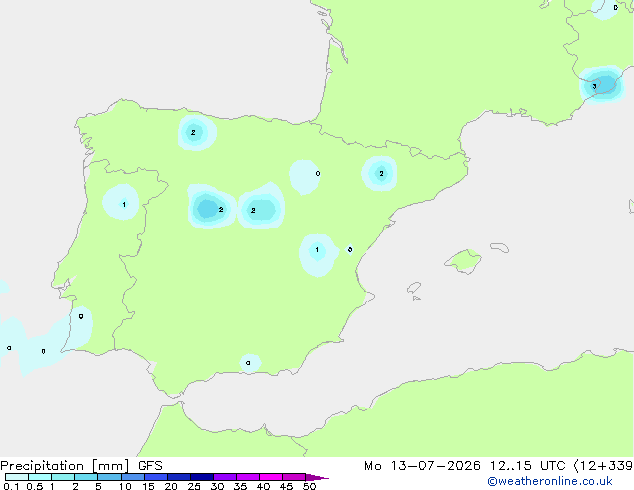Click the Ibiza island outline

pyautogui.click(x=414, y=288)
